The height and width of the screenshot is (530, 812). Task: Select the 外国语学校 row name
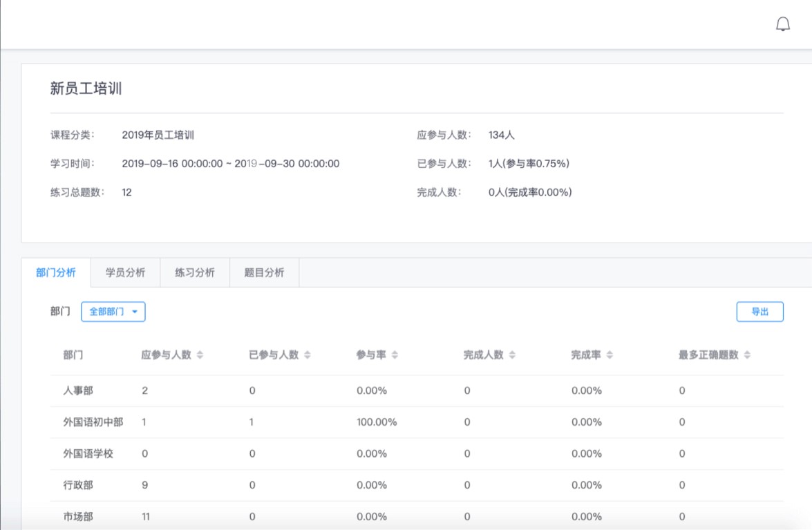(x=88, y=453)
